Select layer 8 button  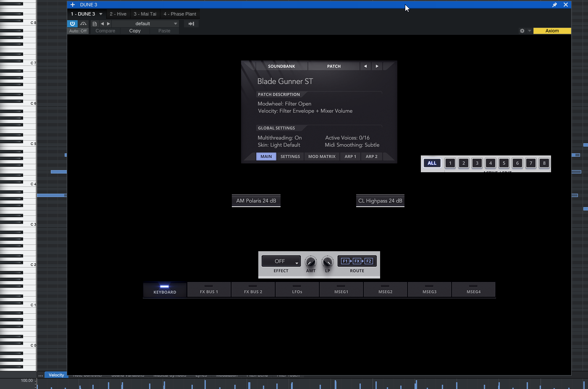pyautogui.click(x=544, y=163)
